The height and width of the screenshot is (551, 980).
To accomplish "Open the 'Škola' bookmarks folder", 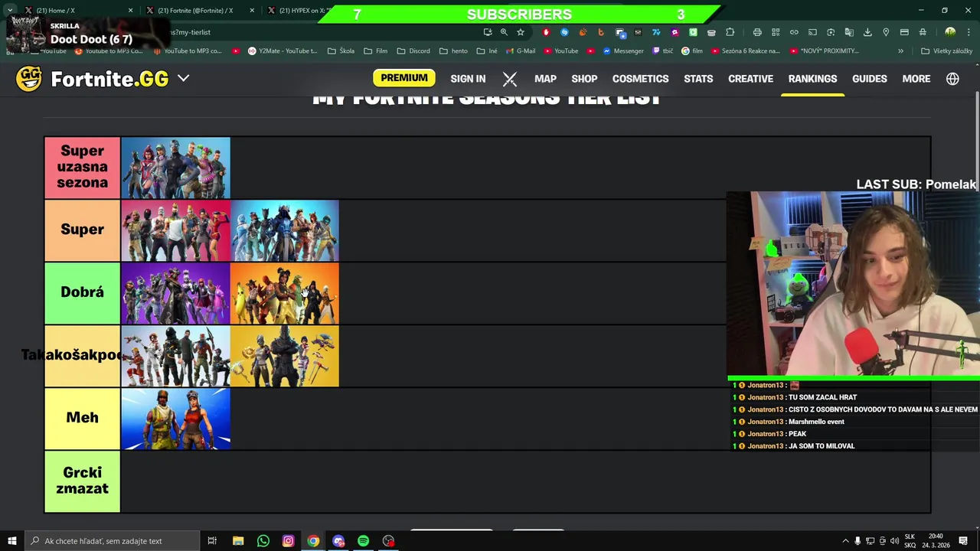I will 341,51.
